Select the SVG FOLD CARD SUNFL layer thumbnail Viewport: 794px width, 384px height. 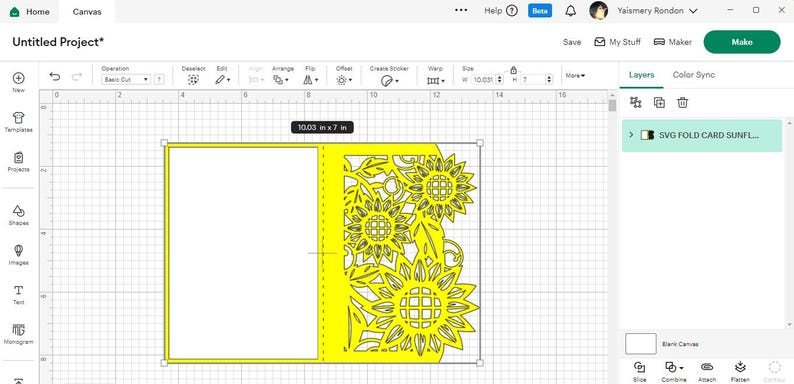click(647, 135)
